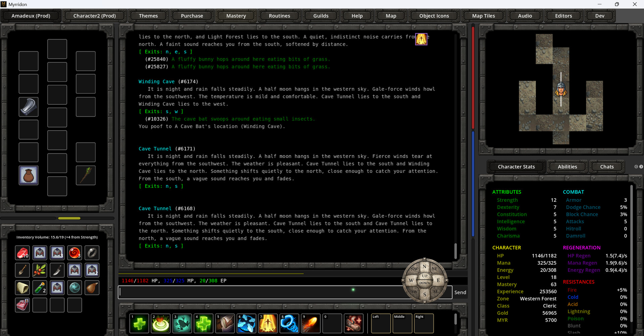Viewport: 644px width, 336px height.
Task: Open the Guilds menu
Action: 321,16
